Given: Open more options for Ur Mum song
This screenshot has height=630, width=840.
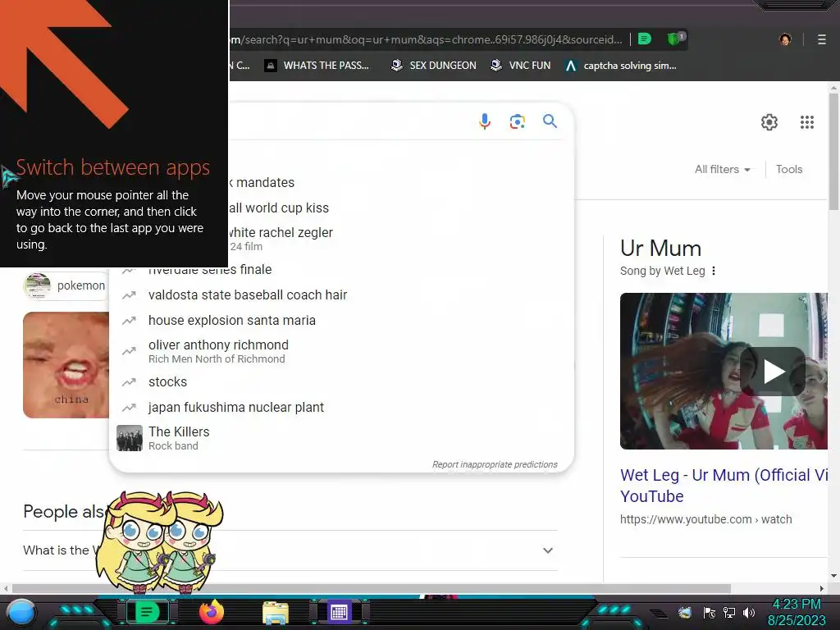Looking at the screenshot, I should [714, 271].
